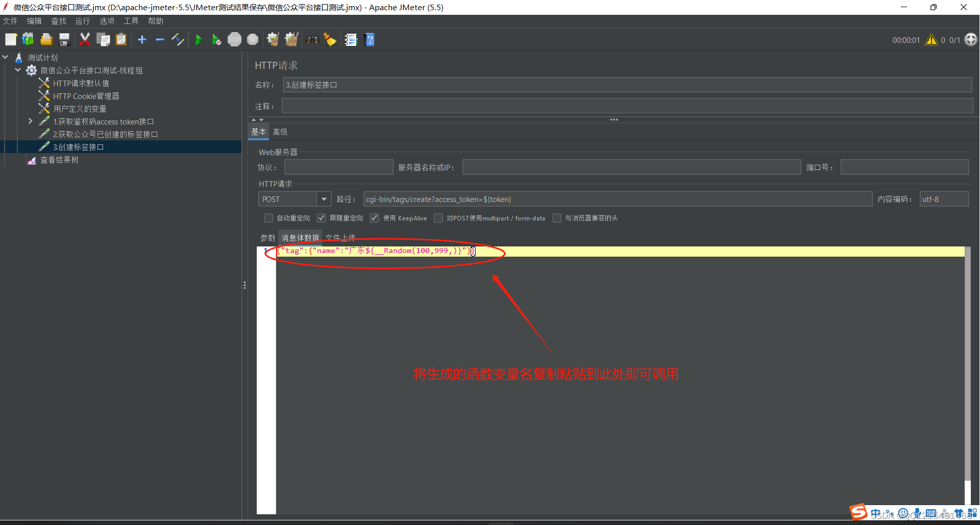Click the remote threads icon beside 0/1
Image resolution: width=980 pixels, height=525 pixels.
971,39
